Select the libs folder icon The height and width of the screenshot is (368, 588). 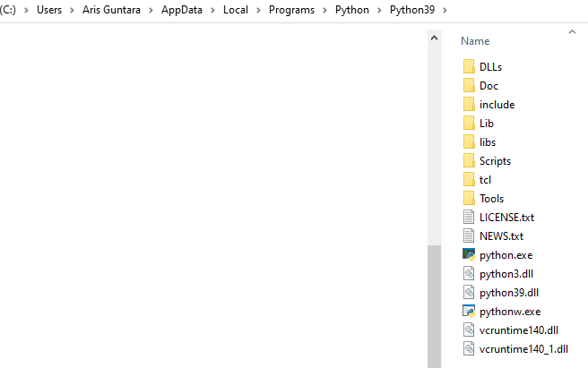(469, 141)
